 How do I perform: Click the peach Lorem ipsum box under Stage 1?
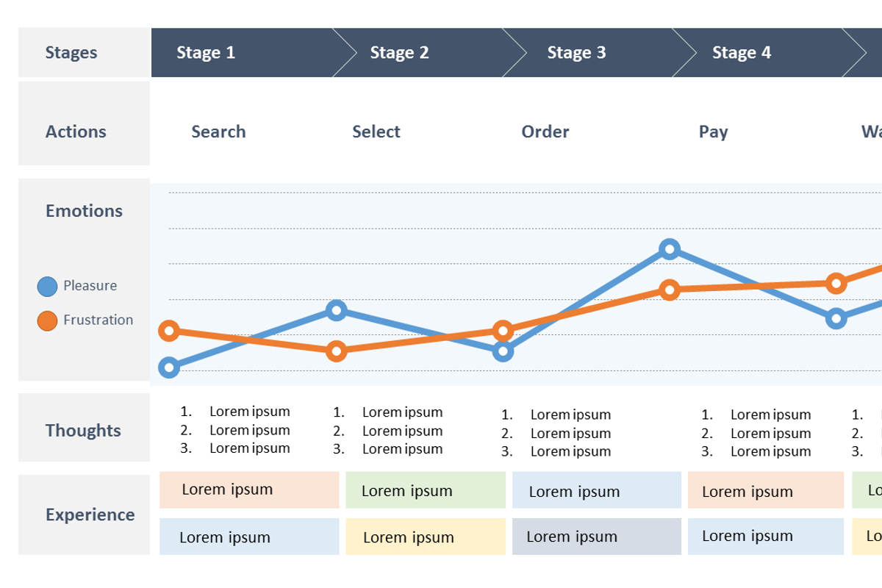[249, 490]
